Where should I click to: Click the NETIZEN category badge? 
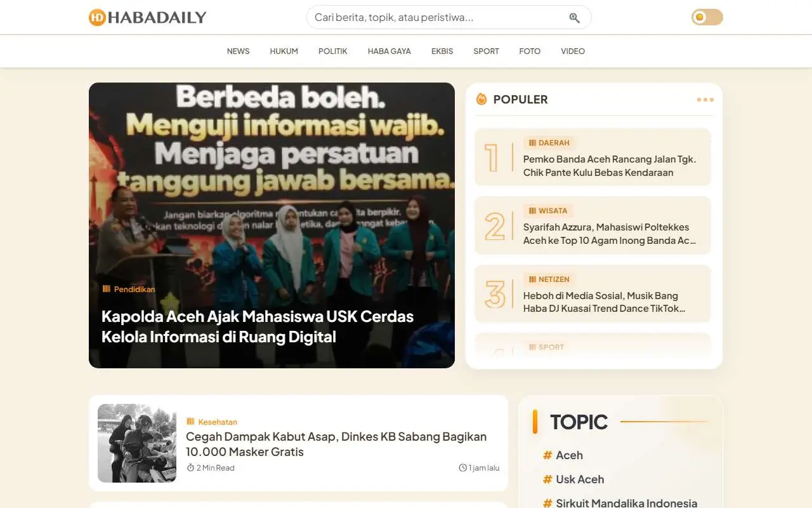[549, 279]
